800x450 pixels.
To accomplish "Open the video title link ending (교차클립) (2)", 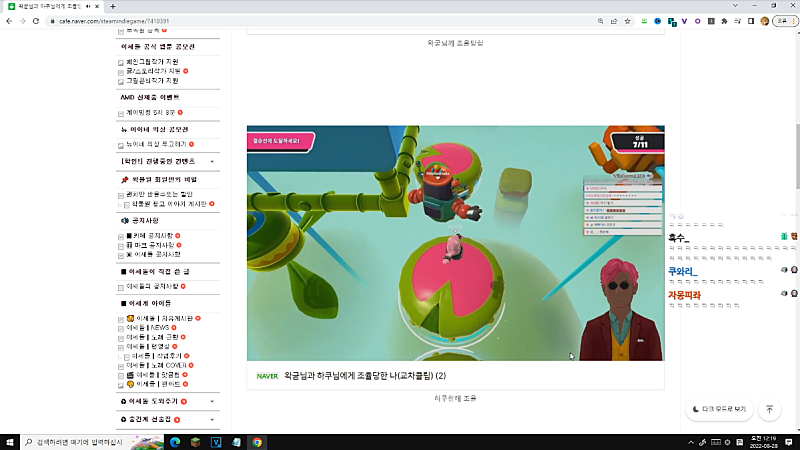I will pos(365,376).
